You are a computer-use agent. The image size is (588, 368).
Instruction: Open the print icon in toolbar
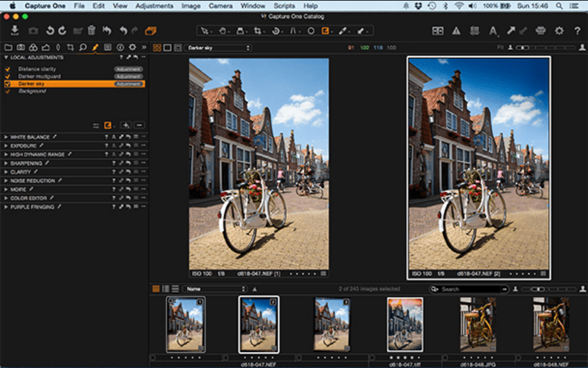(x=540, y=30)
